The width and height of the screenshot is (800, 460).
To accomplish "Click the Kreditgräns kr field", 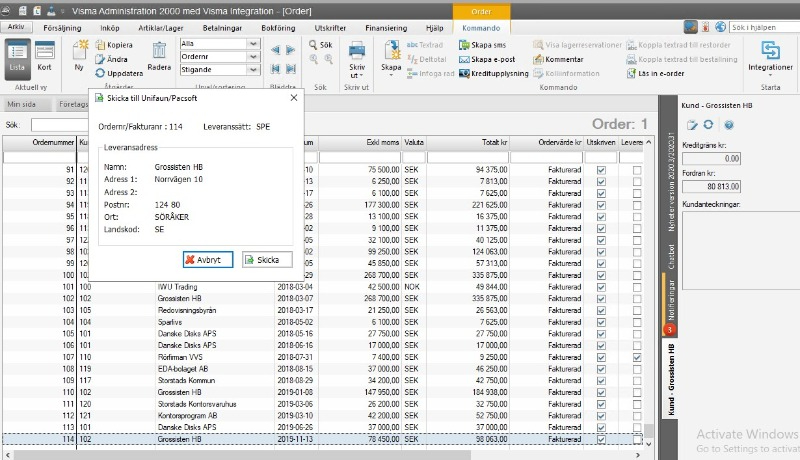I will (x=711, y=159).
